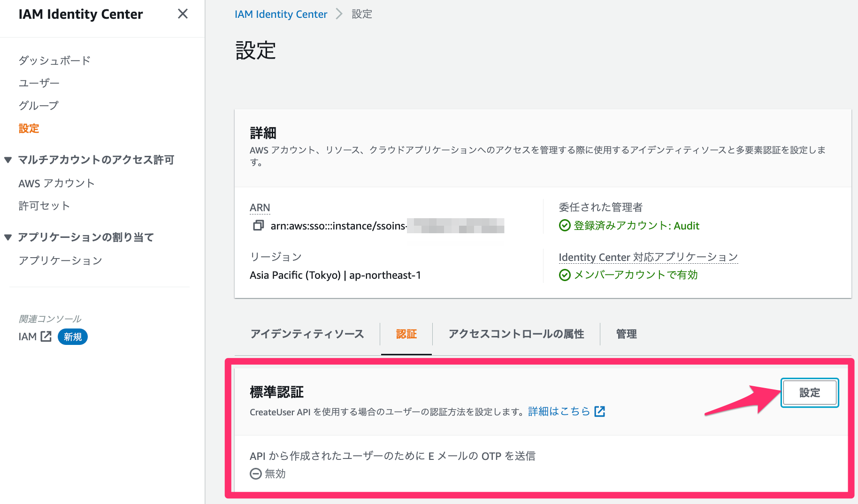Click the Asia Pacific (Tokyo) region value

335,275
